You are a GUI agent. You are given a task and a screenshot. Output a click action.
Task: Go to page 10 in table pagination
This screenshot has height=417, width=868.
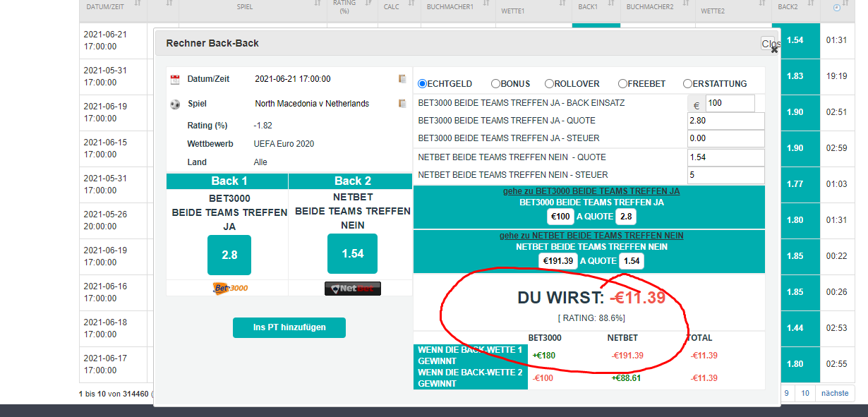[x=805, y=393]
